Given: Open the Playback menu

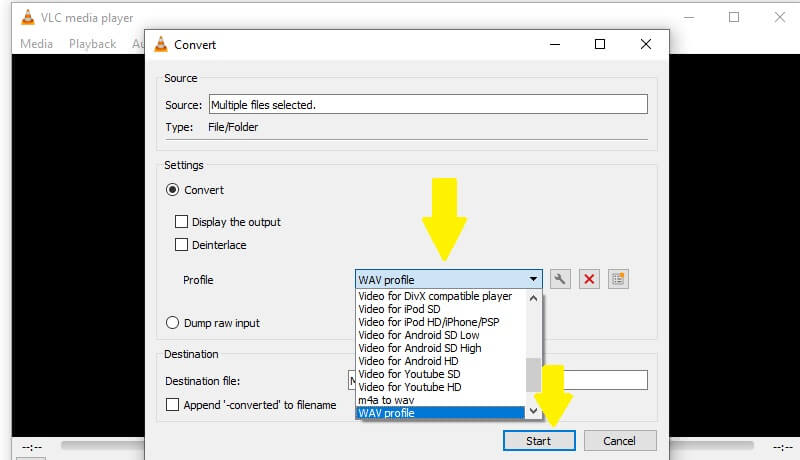Looking at the screenshot, I should 92,44.
